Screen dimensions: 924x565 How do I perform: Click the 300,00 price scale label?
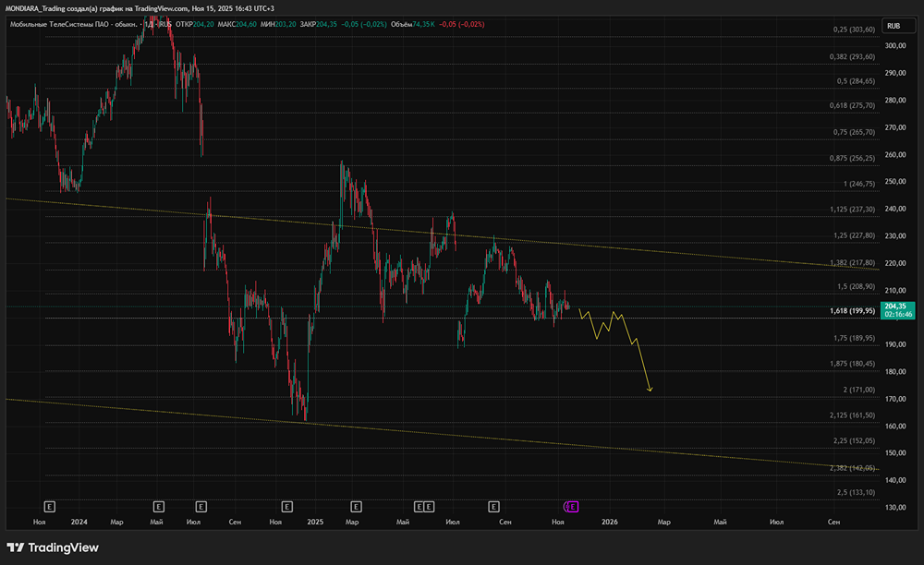(x=895, y=46)
